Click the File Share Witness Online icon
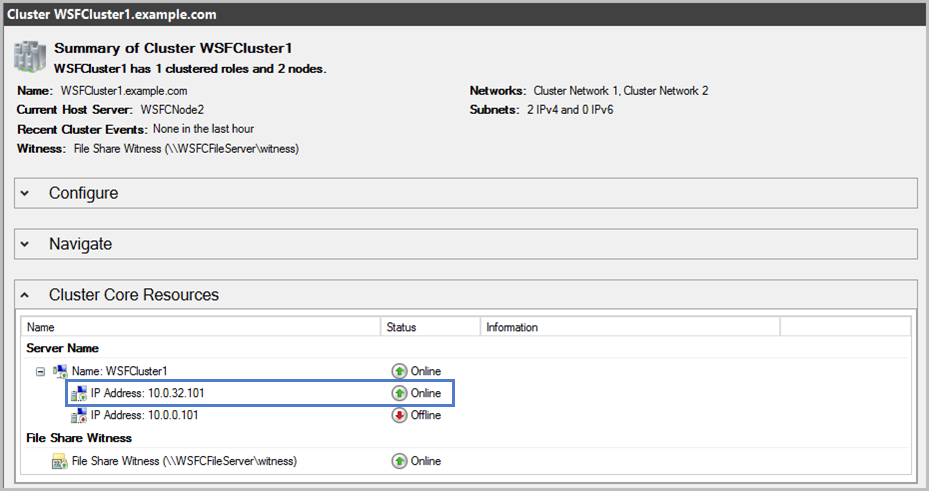 (x=399, y=461)
